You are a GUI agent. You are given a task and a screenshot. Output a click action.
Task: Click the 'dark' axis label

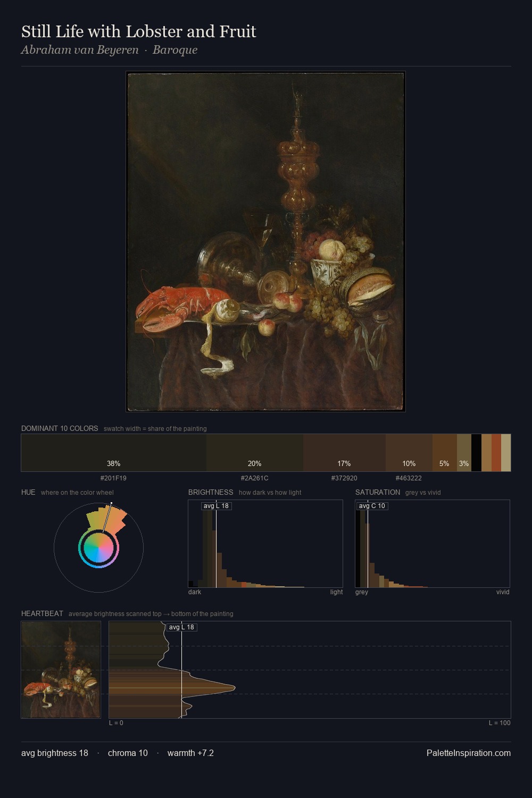[195, 592]
